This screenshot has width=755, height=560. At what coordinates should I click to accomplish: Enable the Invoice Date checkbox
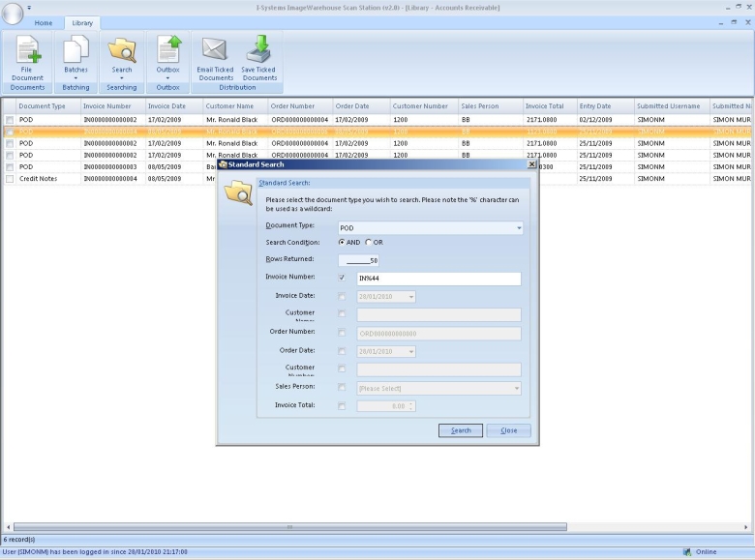coord(342,297)
